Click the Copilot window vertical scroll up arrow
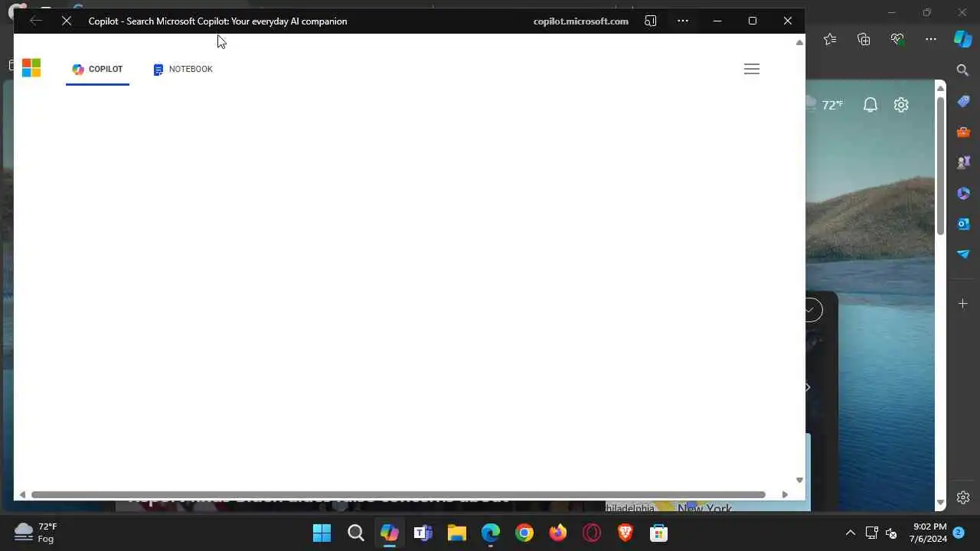Screen dimensions: 980x551 coord(799,43)
